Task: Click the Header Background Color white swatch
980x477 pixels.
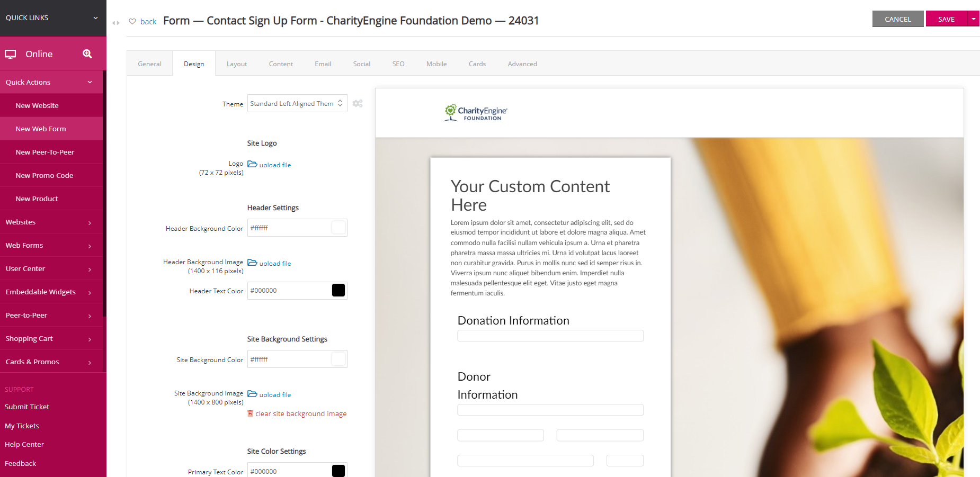Action: pos(338,228)
